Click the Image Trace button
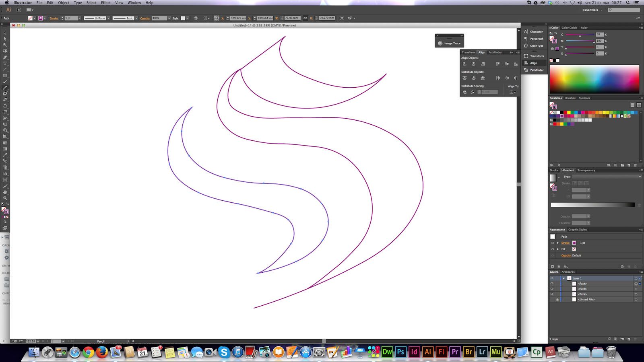Image resolution: width=644 pixels, height=362 pixels. [x=449, y=43]
